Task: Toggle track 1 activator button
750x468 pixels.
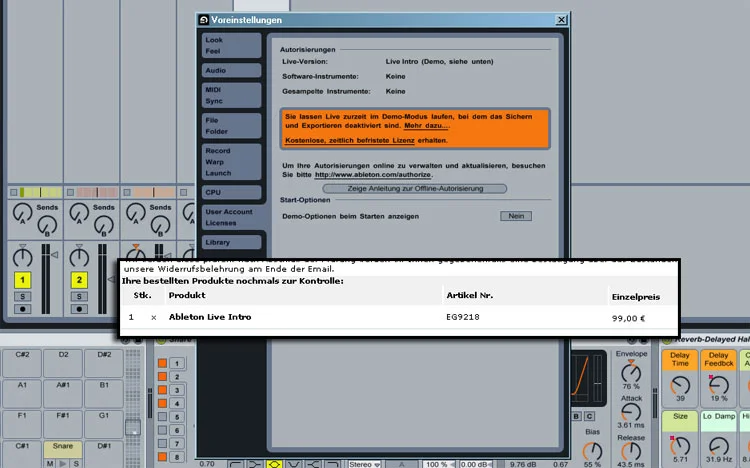Action: [23, 280]
